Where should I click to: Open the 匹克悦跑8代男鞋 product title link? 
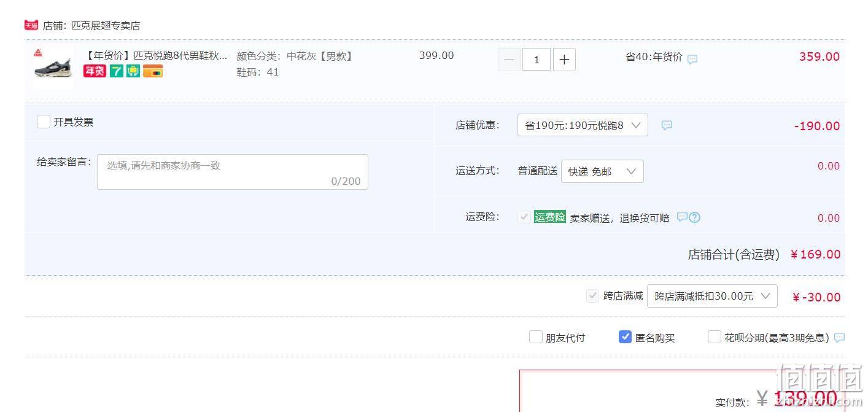pyautogui.click(x=156, y=56)
